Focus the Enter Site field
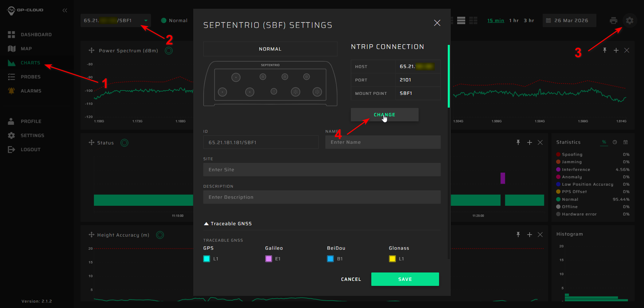644x308 pixels. (322, 170)
